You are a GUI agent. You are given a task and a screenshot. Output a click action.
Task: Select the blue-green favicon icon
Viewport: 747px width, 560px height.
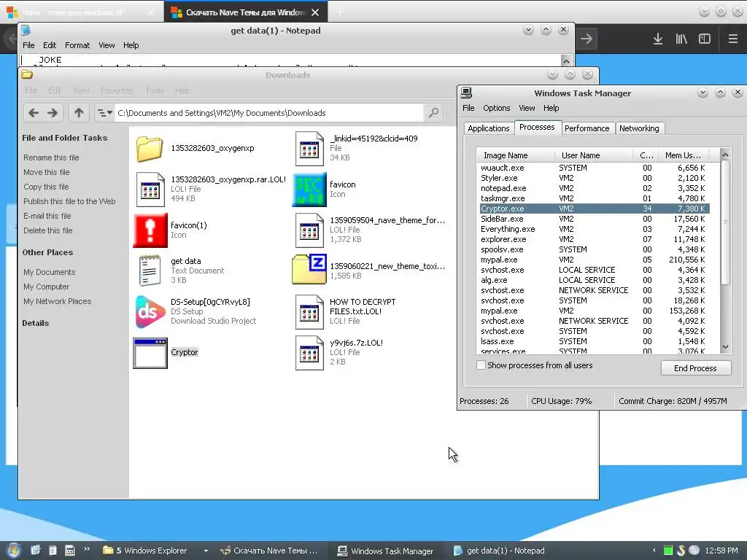[x=309, y=190]
